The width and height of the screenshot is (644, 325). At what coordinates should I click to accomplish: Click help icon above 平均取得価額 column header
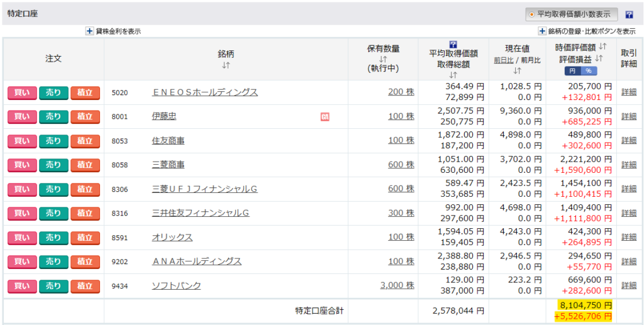point(453,44)
